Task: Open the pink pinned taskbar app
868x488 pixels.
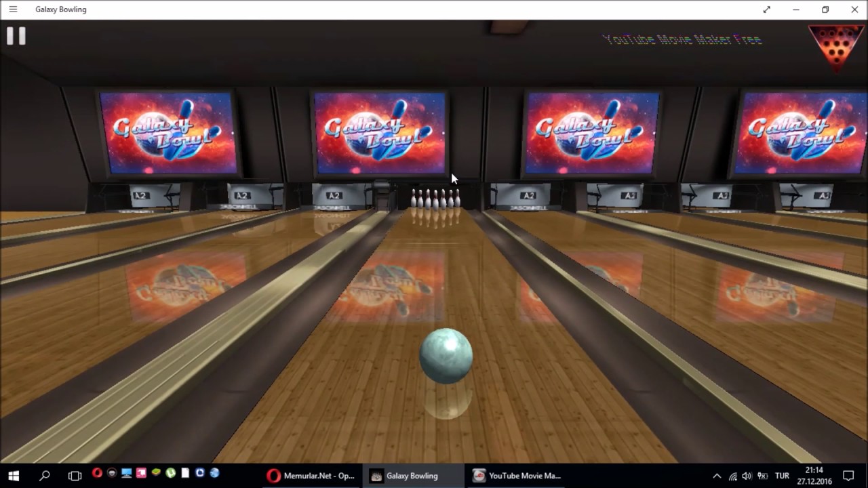Action: click(141, 473)
